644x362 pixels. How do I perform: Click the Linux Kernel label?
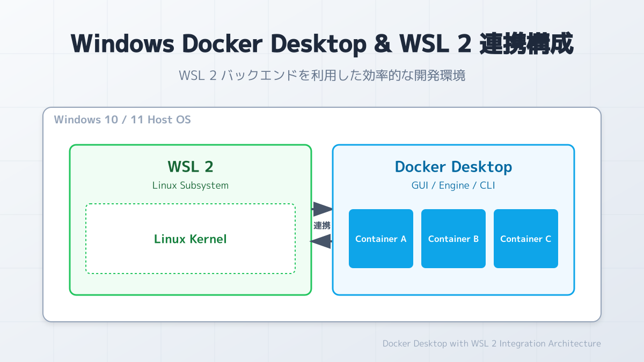191,239
